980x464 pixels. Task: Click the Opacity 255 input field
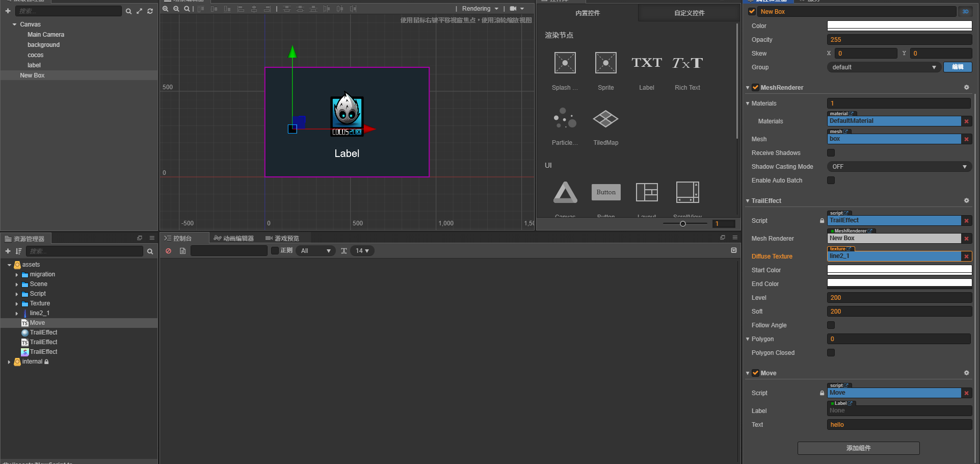(899, 39)
